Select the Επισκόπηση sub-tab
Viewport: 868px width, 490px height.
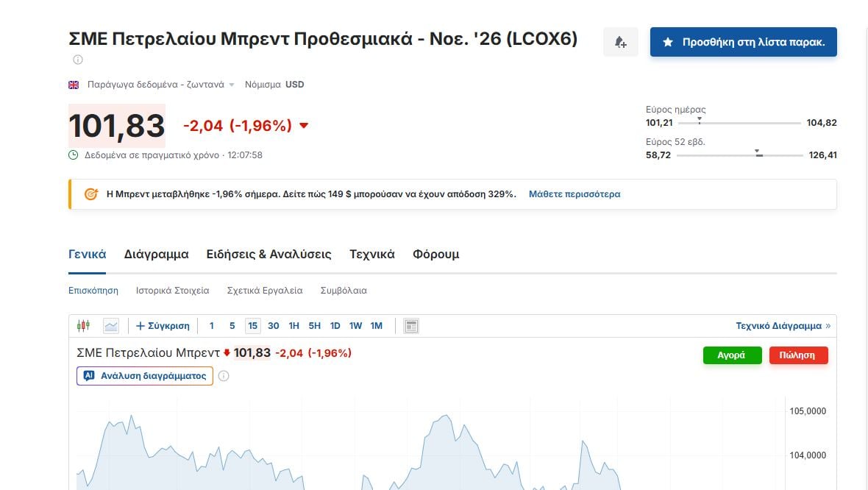93,291
